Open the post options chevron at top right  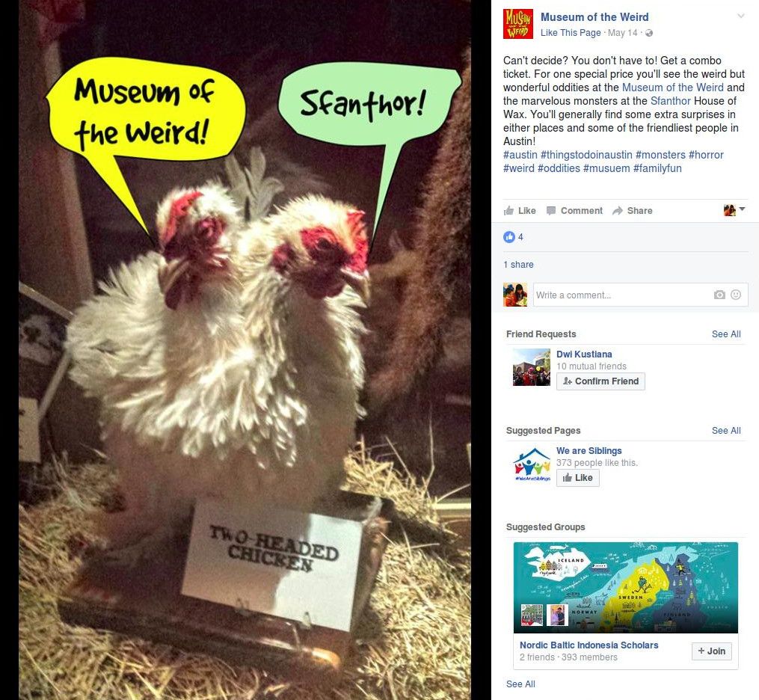[740, 16]
